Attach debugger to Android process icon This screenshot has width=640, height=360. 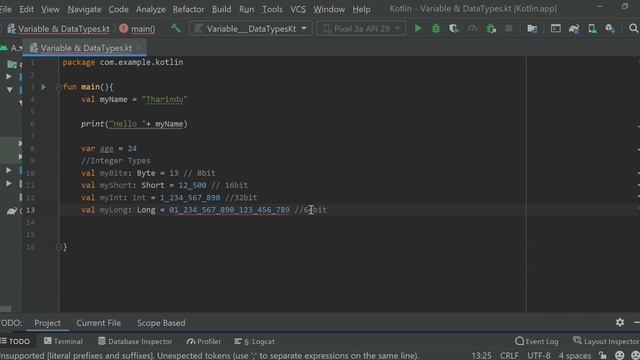[491, 28]
